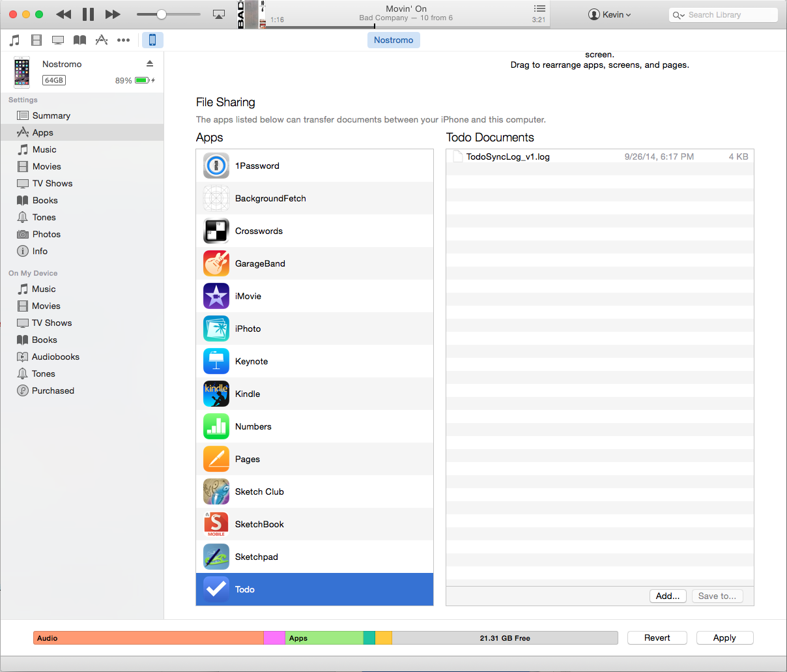Open Photos in Settings sidebar
Image resolution: width=787 pixels, height=672 pixels.
point(81,234)
